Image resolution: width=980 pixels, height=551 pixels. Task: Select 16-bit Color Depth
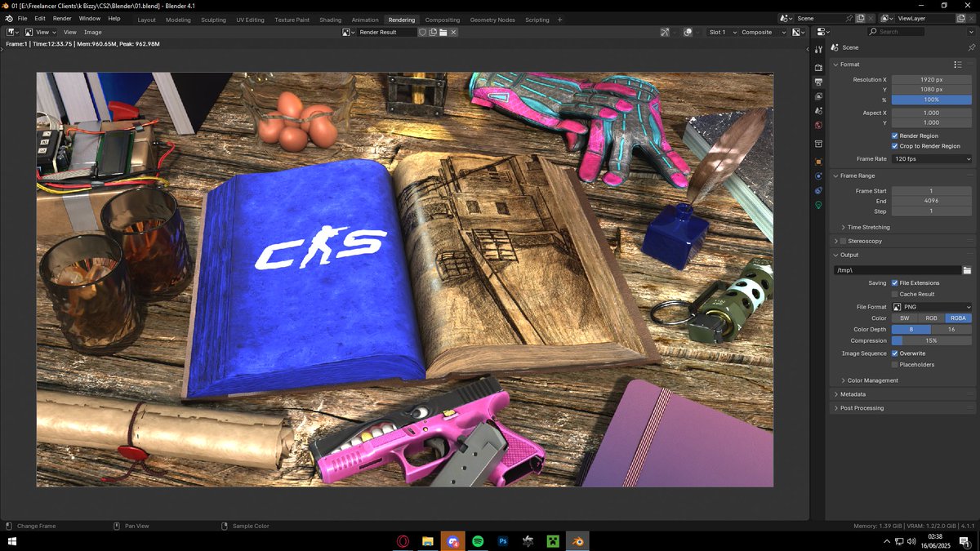pyautogui.click(x=950, y=328)
